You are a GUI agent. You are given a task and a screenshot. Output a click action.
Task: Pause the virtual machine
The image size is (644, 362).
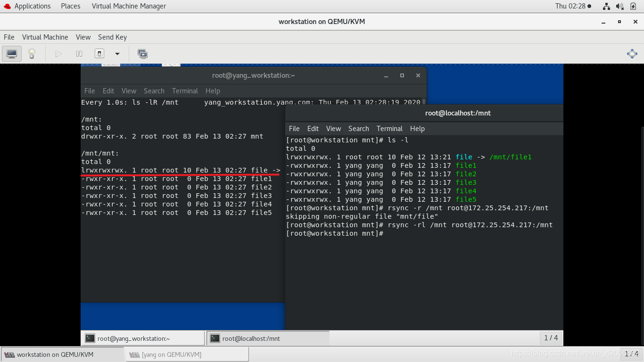coord(79,54)
